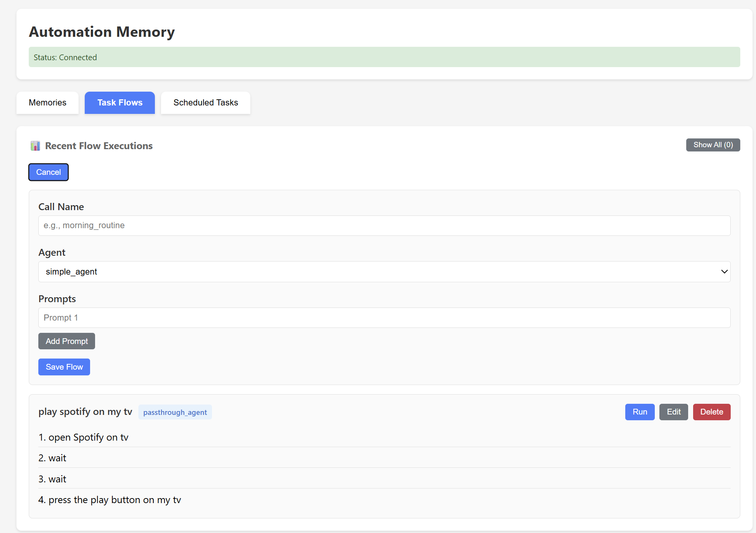The image size is (756, 533).
Task: Focus the Call Name input field
Action: coord(384,225)
